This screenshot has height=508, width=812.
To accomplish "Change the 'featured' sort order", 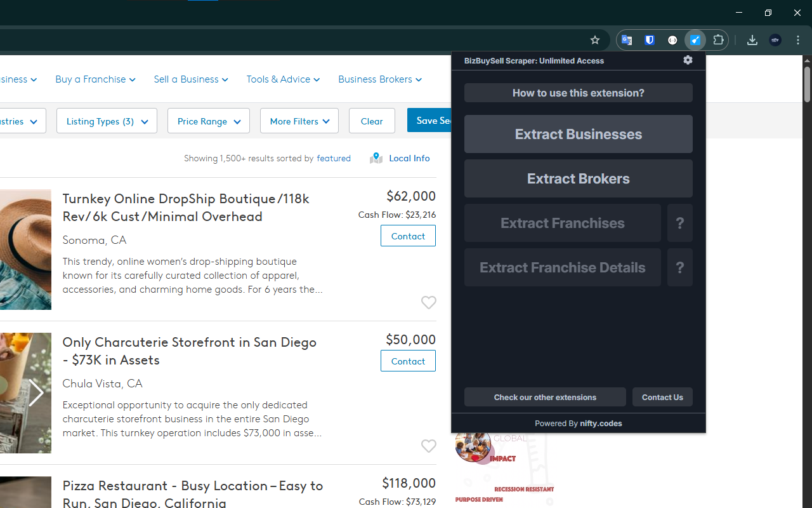I will pos(334,158).
